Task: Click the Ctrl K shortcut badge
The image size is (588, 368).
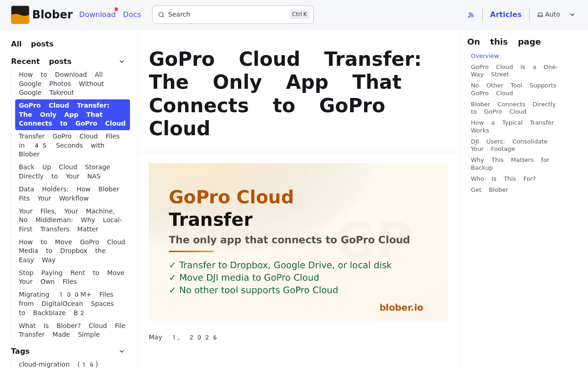Action: tap(300, 14)
